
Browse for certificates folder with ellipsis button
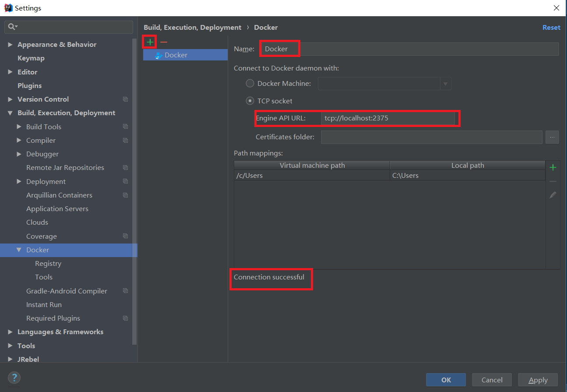pos(552,137)
